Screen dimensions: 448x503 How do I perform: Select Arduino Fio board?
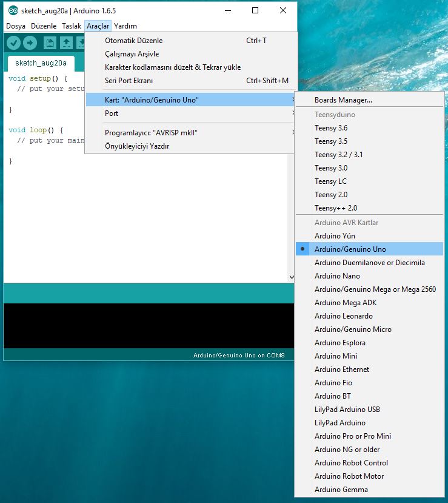pyautogui.click(x=369, y=383)
